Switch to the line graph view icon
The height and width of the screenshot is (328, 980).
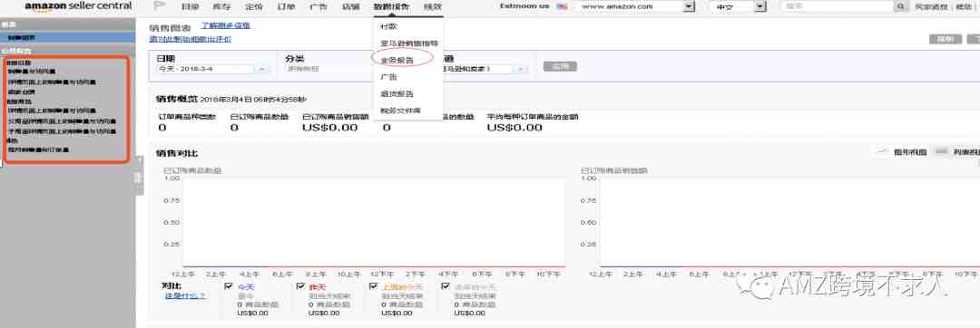coord(883,151)
